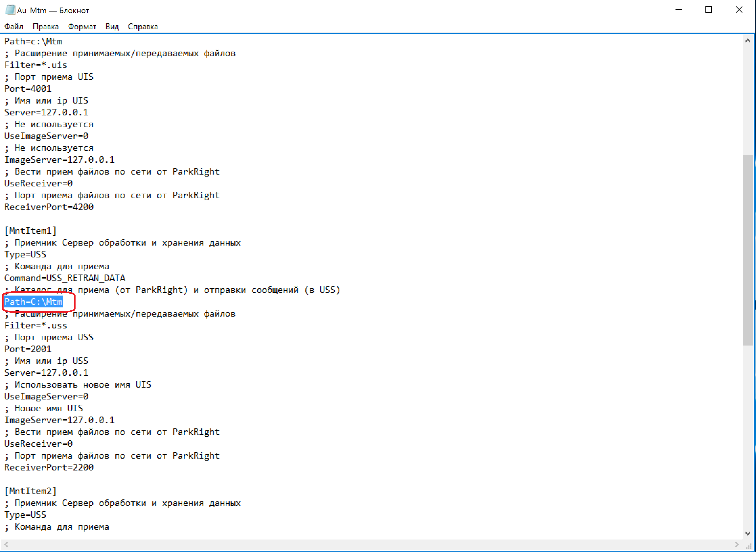Maximize the Notepad window

click(709, 10)
